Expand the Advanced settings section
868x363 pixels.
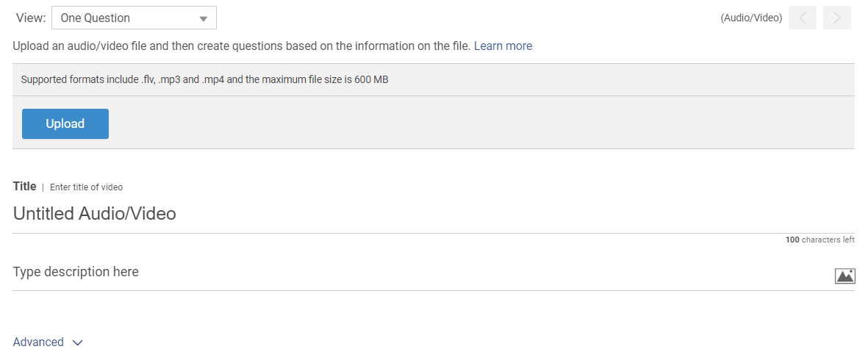(39, 342)
